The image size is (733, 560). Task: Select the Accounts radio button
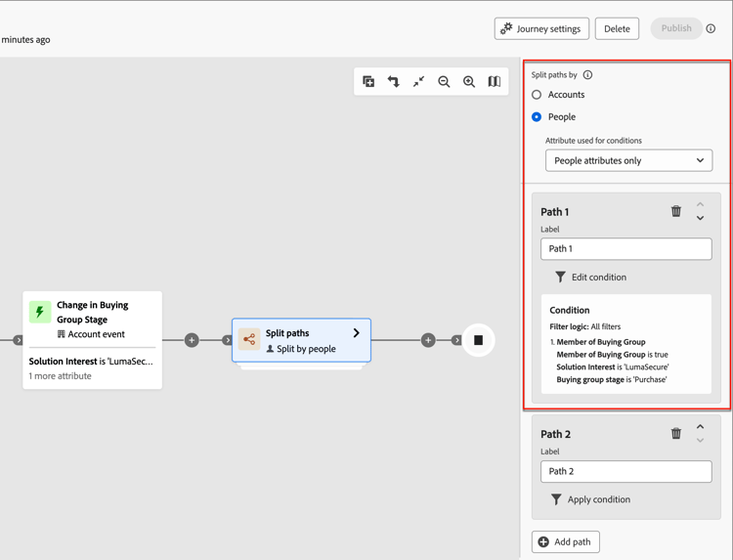[x=537, y=95]
